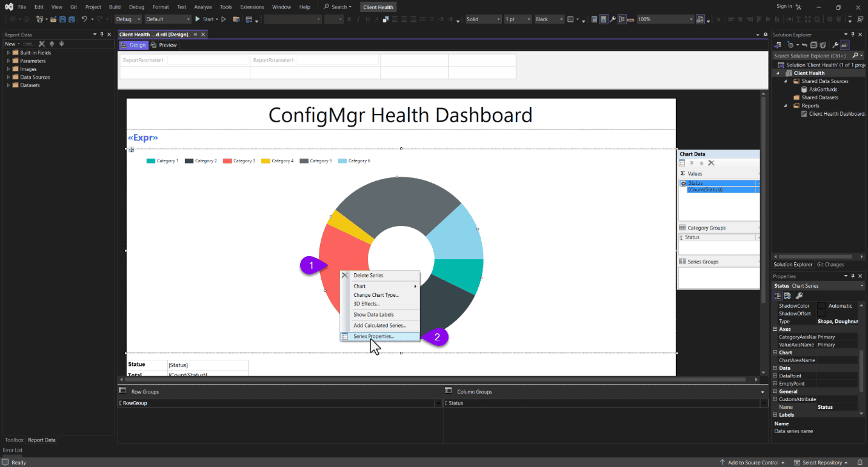
Task: Click Add to Source Control button
Action: pos(752,463)
